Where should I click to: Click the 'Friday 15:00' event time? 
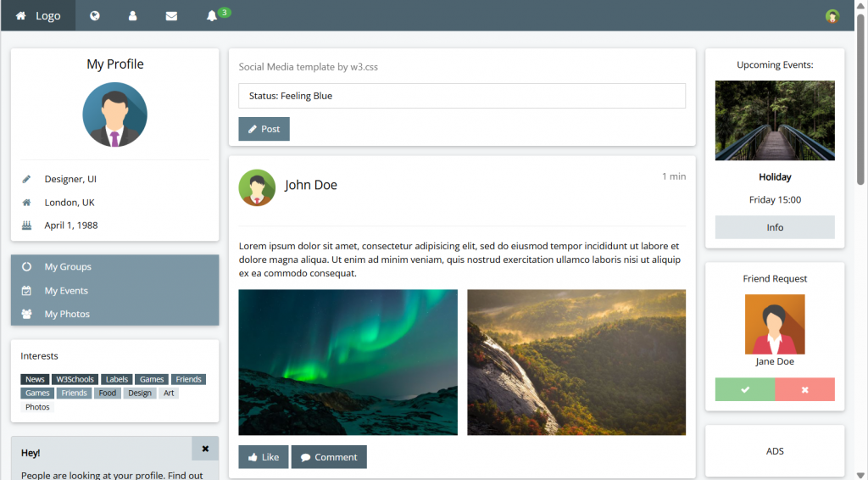point(775,199)
